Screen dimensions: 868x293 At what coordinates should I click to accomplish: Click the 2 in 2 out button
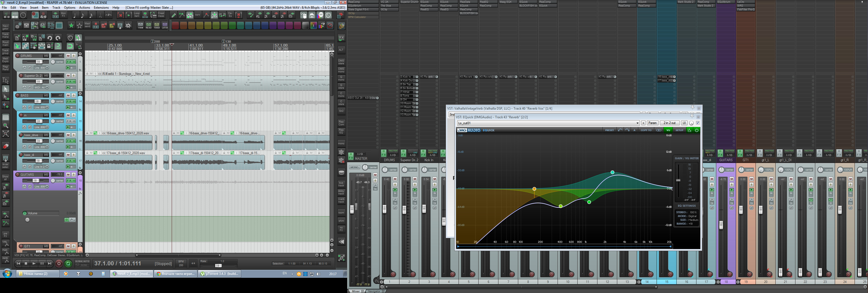tap(669, 123)
